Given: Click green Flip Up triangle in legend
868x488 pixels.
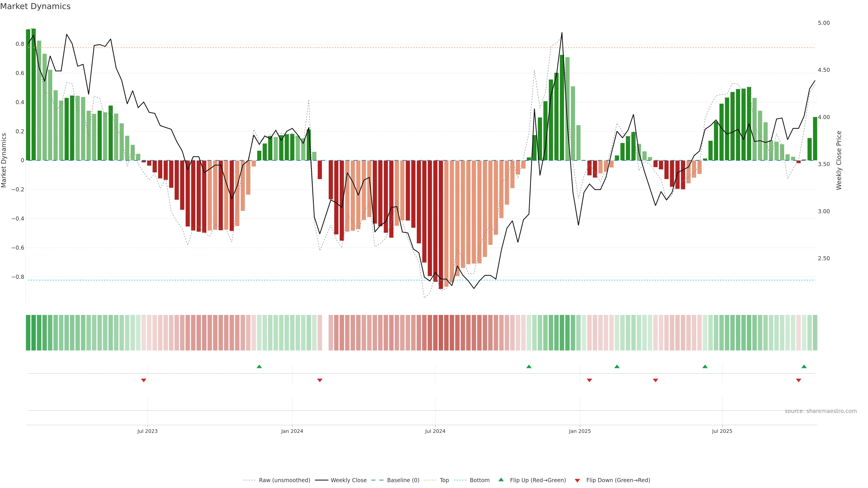Looking at the screenshot, I should click(501, 480).
